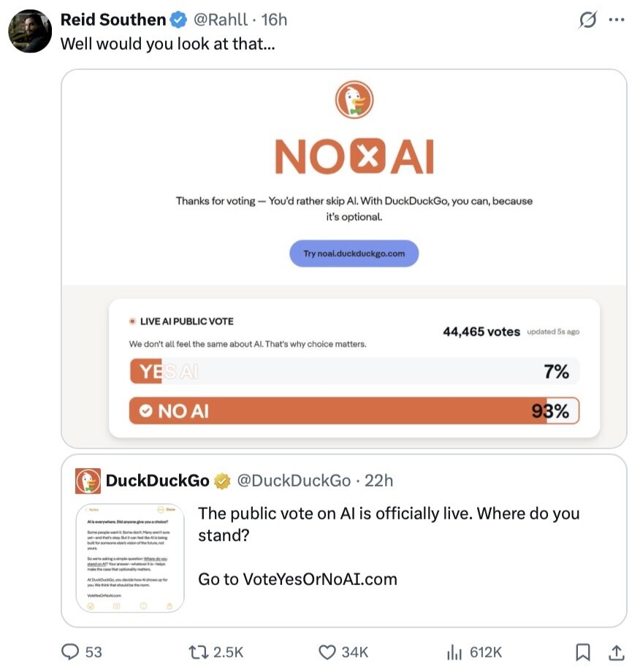Image resolution: width=640 pixels, height=672 pixels.
Task: Open Reid Southen profile name link
Action: (x=113, y=20)
